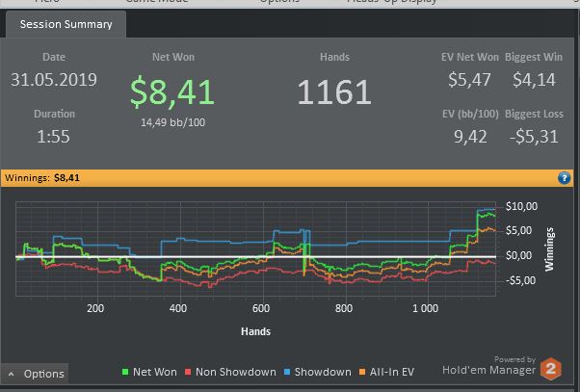
Task: Click the Net Won legend label
Action: coord(154,372)
